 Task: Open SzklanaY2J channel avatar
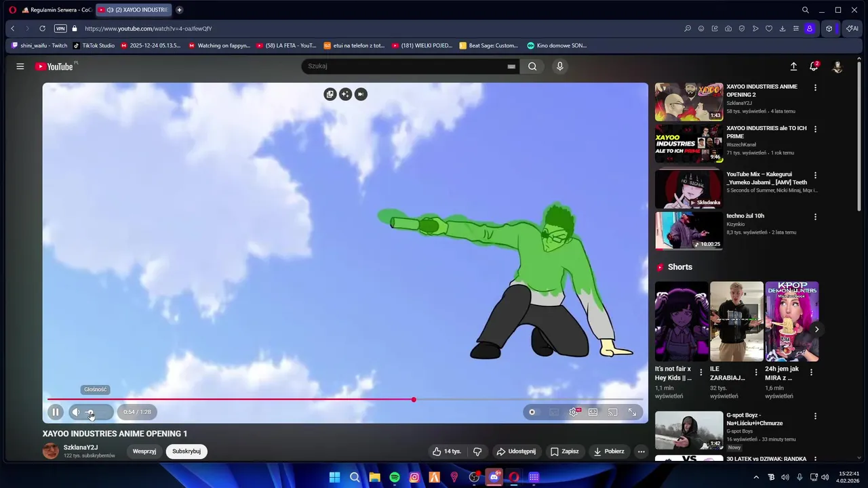click(x=51, y=451)
